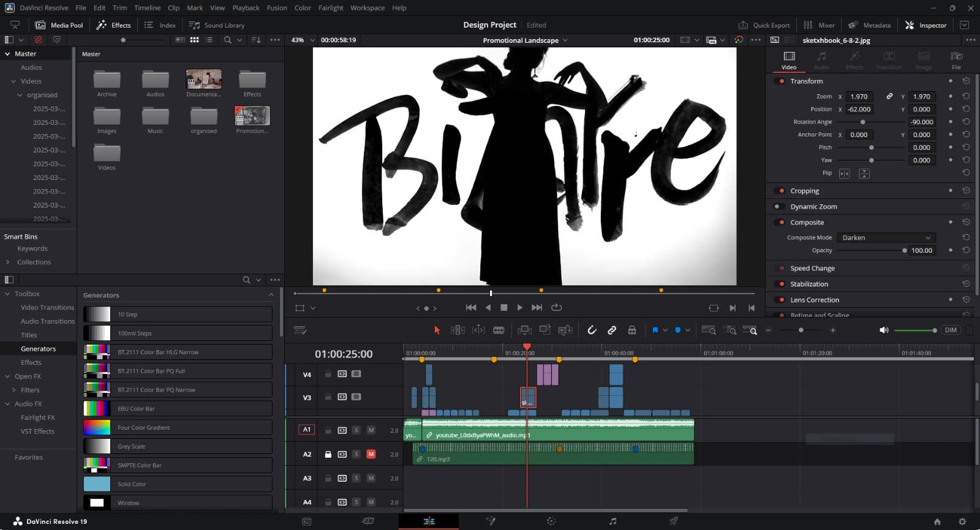Collapse the Open FX tree item
Screen dimensions: 980x530
(7, 376)
